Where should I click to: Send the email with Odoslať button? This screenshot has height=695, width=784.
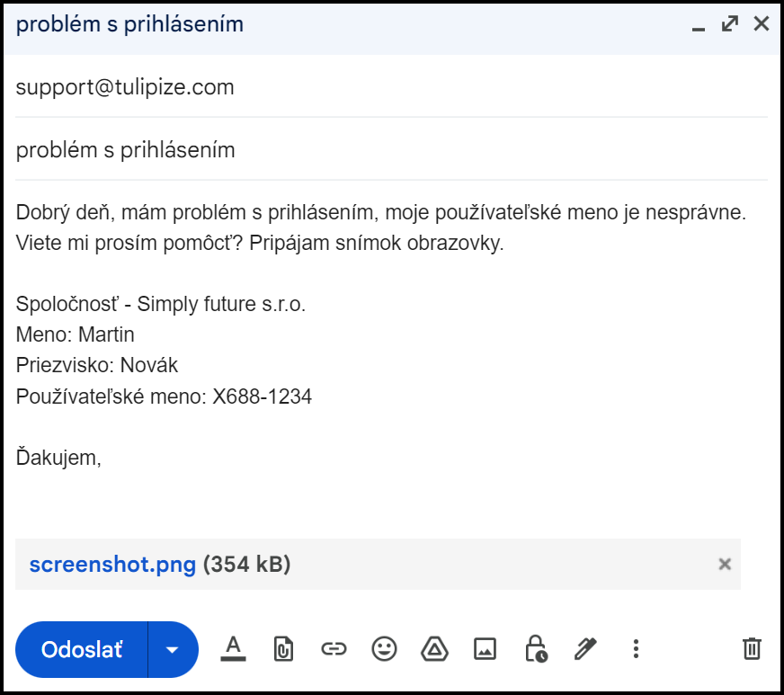(x=82, y=649)
